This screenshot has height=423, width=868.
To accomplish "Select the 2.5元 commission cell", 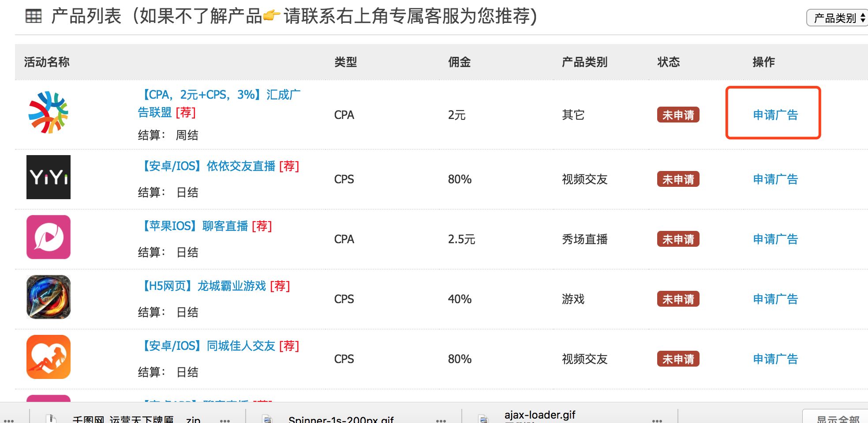I will 461,239.
